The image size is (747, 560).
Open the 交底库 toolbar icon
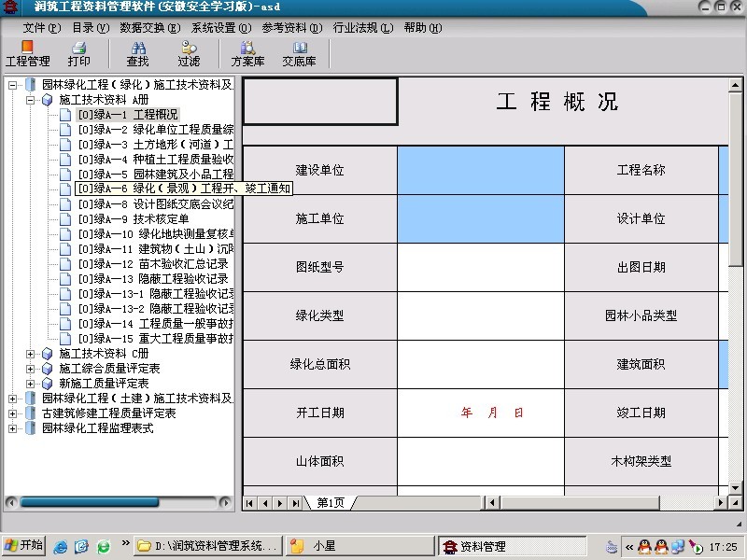pos(300,54)
